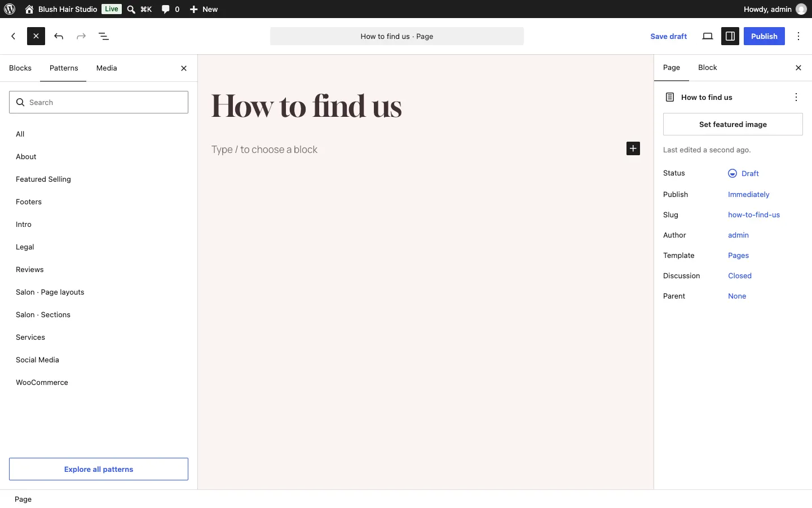The height and width of the screenshot is (508, 812).
Task: Open the page preview device icon
Action: (x=708, y=36)
